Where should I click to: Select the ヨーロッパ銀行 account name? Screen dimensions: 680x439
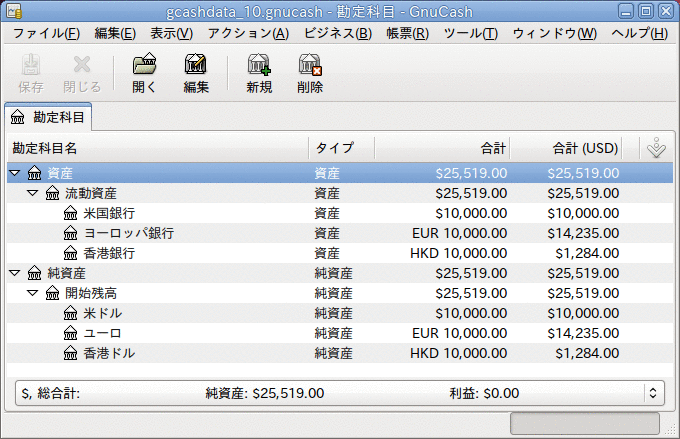129,233
